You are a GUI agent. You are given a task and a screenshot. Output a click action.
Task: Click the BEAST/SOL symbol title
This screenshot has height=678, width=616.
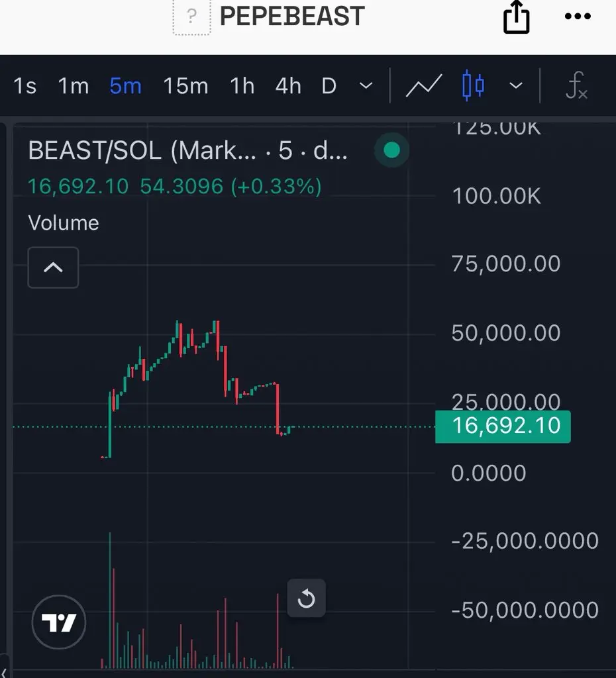[x=187, y=150]
